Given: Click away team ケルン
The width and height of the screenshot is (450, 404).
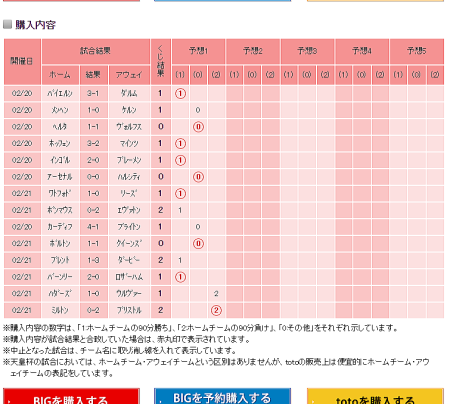Looking at the screenshot, I should pos(129,110).
